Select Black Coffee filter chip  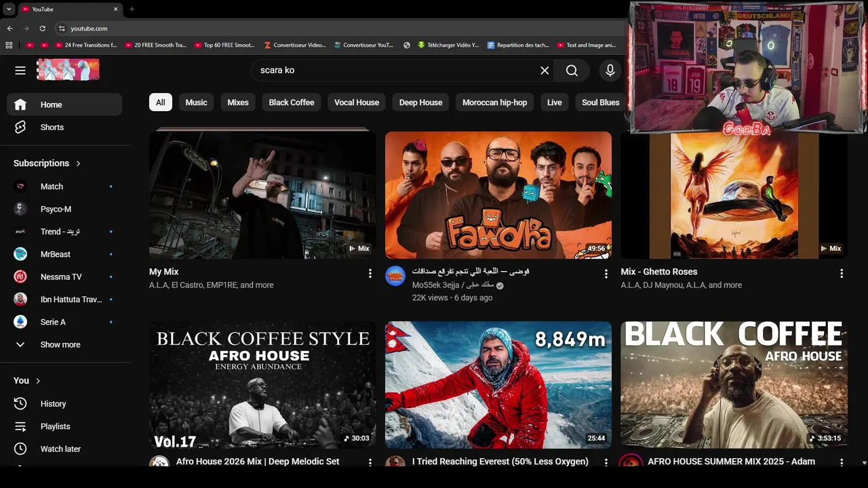292,102
